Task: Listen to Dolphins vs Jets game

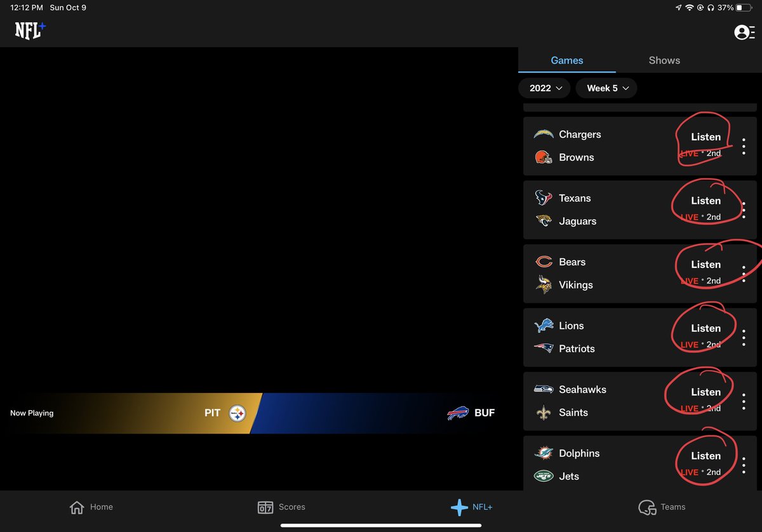Action: click(705, 456)
